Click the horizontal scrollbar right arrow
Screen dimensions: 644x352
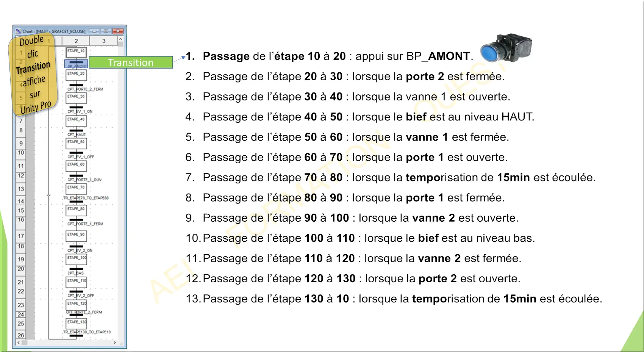(115, 343)
